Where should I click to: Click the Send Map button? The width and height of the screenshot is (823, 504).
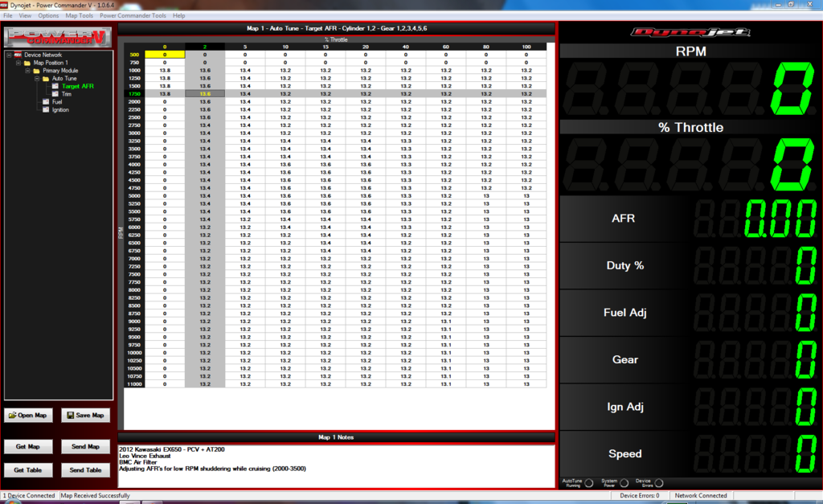85,447
